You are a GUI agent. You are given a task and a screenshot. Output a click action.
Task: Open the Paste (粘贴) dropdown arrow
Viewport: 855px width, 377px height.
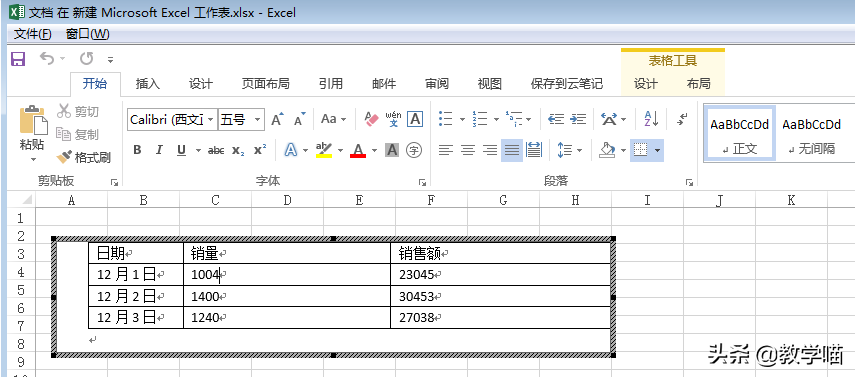(33, 159)
